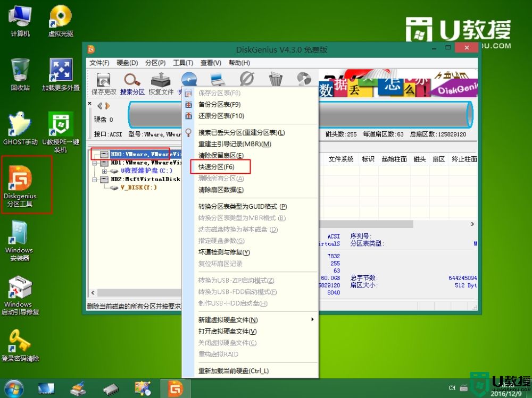Open the 虚拟光驱 desktop icon
The width and height of the screenshot is (532, 398).
point(61,21)
